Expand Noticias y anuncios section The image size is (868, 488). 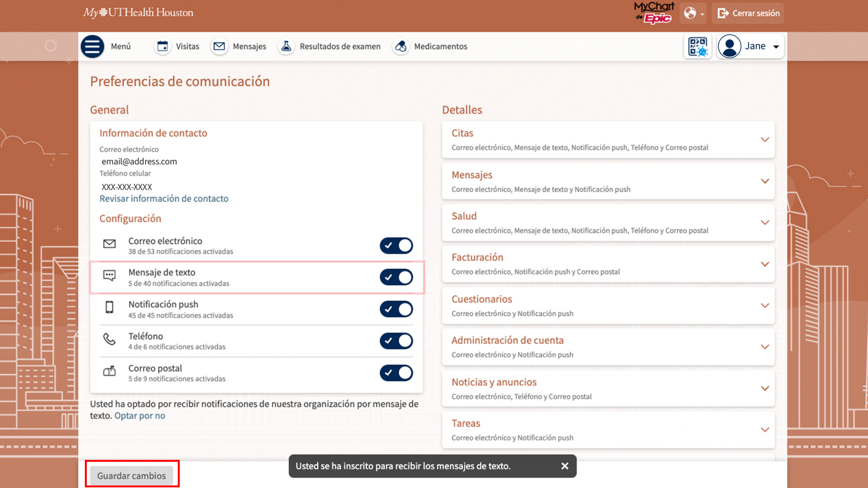765,388
